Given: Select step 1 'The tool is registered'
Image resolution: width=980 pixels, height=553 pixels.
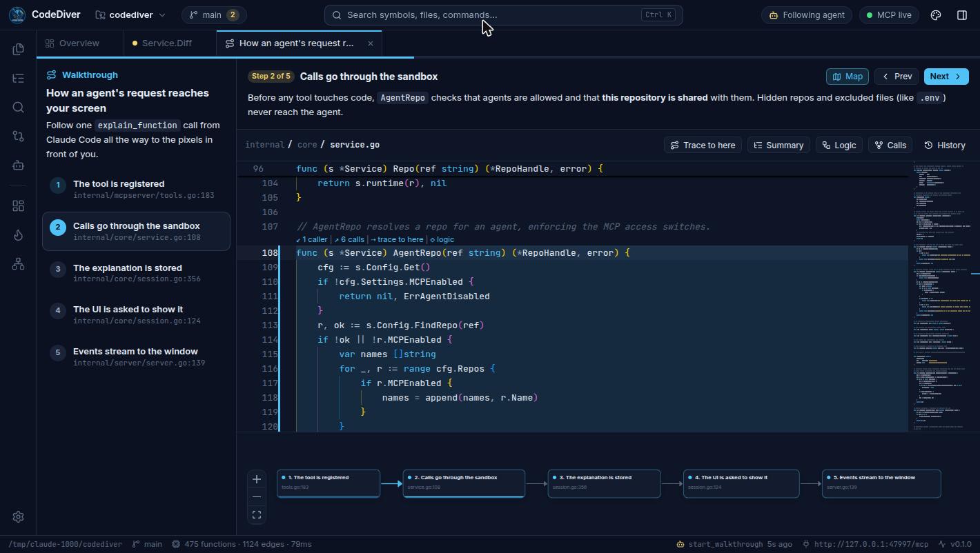Looking at the screenshot, I should [x=136, y=189].
